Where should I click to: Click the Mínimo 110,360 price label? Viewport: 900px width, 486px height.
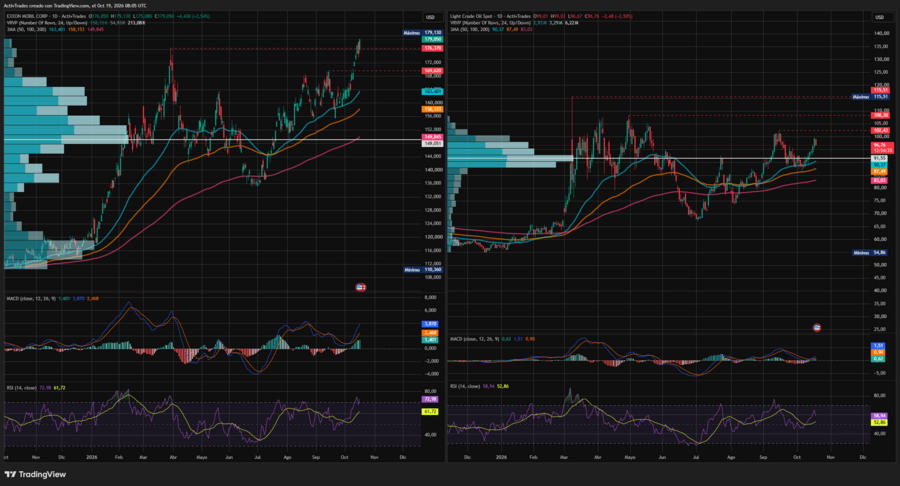tap(422, 270)
